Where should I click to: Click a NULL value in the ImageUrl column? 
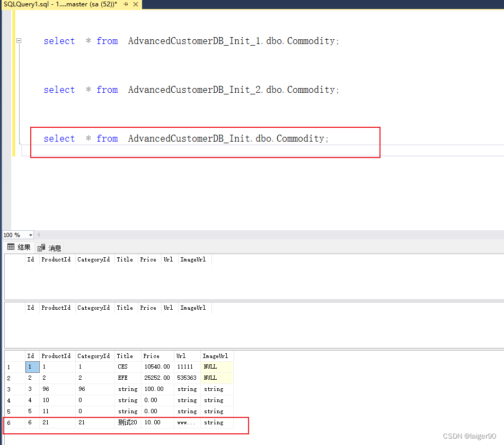(210, 367)
